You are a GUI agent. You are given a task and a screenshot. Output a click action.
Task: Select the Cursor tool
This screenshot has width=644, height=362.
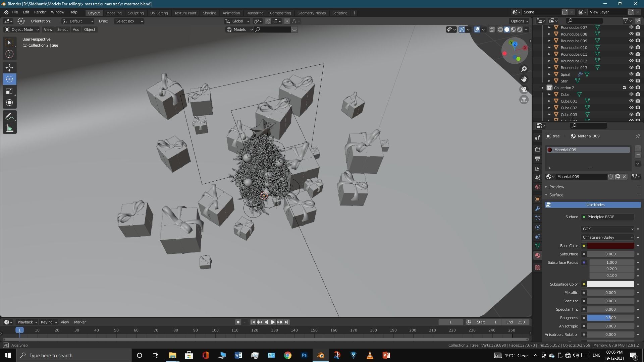9,54
